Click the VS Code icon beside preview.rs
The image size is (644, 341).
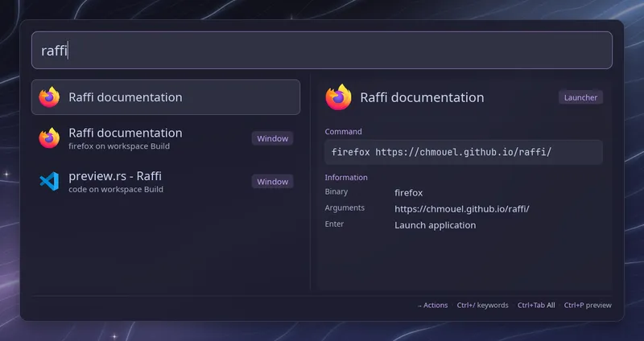pos(49,182)
